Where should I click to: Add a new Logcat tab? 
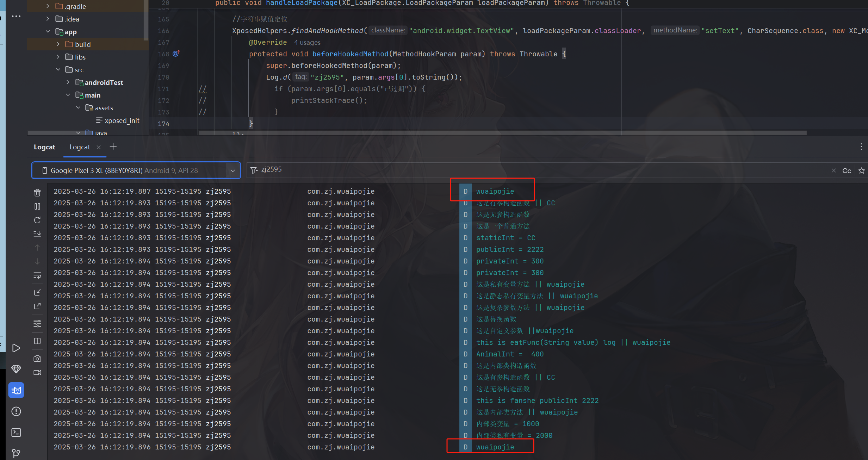point(113,147)
